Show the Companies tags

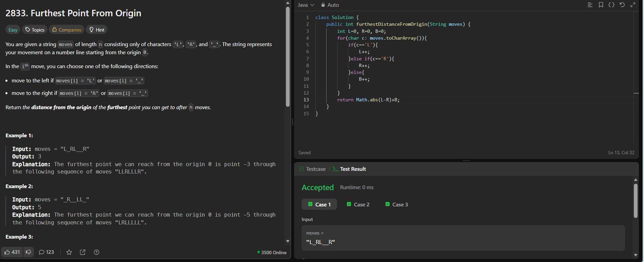(67, 30)
